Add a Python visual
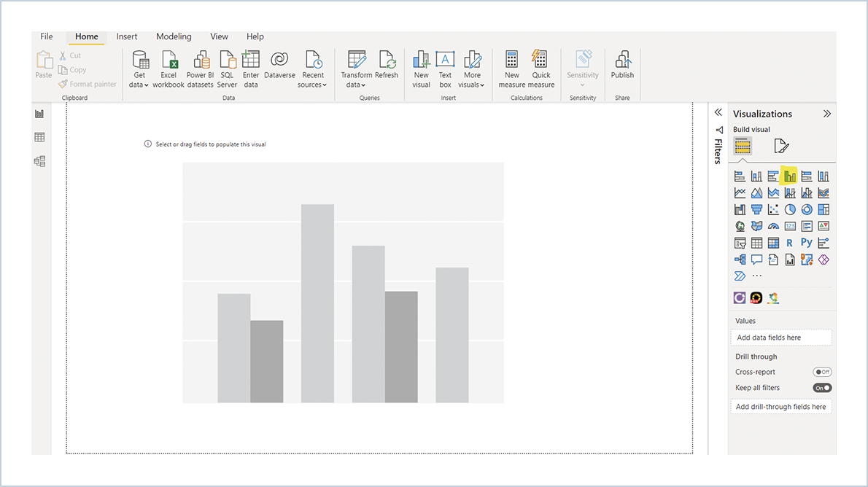Screen dimensions: 868x487 pos(806,243)
